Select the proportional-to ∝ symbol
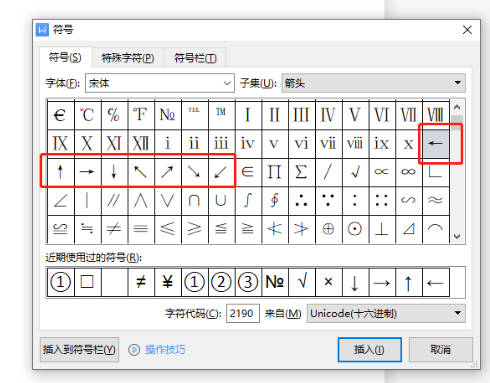 click(382, 172)
